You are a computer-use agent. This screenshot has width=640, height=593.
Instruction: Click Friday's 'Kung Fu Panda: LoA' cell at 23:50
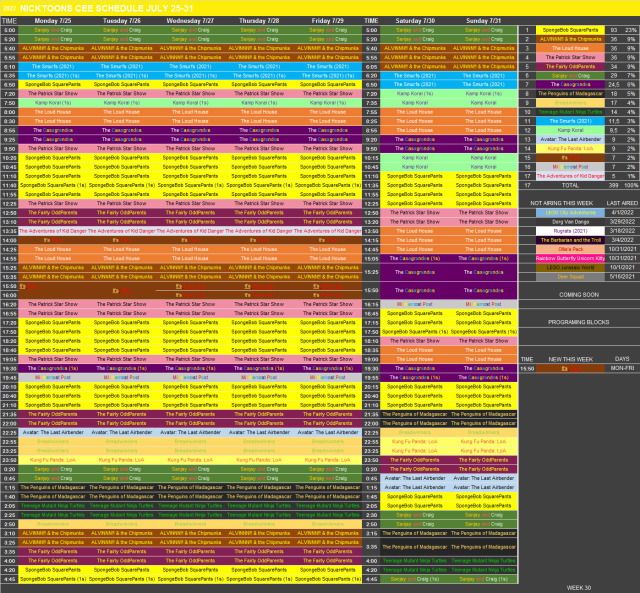pos(327,460)
